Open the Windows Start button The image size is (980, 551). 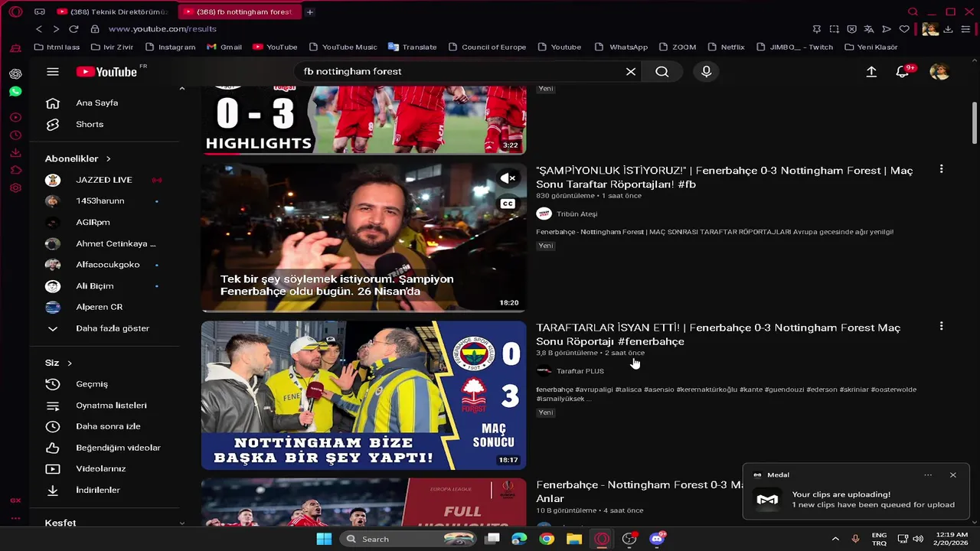point(324,539)
